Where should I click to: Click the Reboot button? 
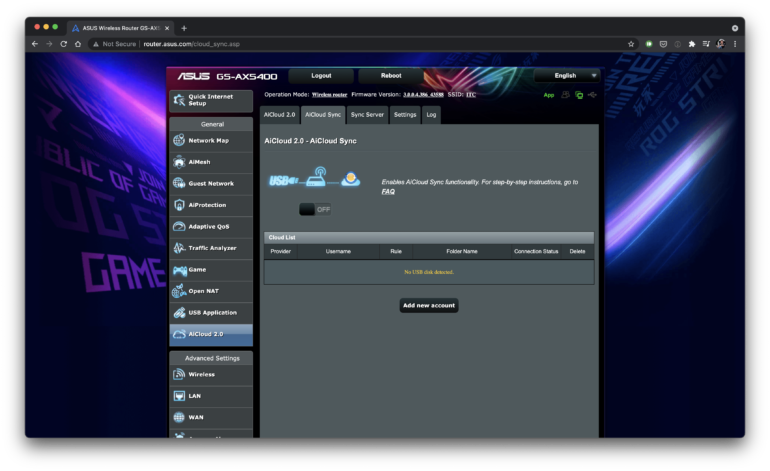click(x=391, y=76)
